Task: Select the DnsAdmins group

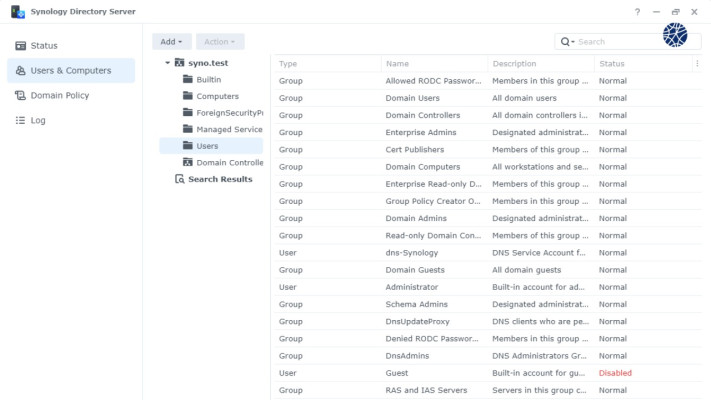Action: pos(488,357)
